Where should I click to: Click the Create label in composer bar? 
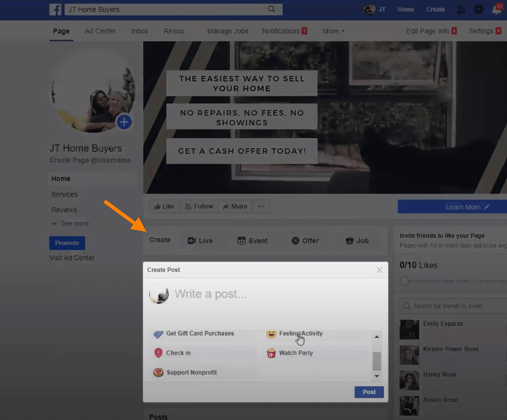click(160, 240)
